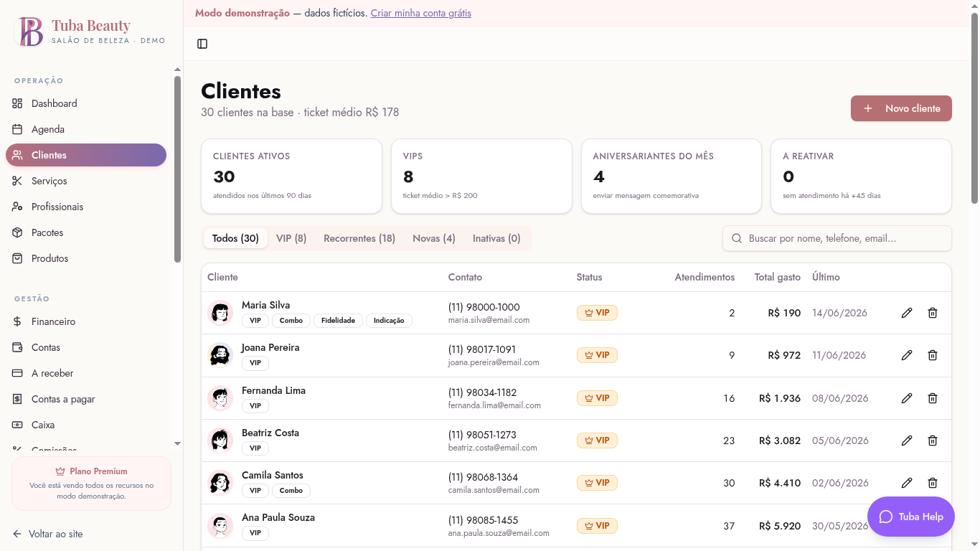980x551 pixels.
Task: Delete Joana Pereira using the trash icon
Action: click(933, 355)
